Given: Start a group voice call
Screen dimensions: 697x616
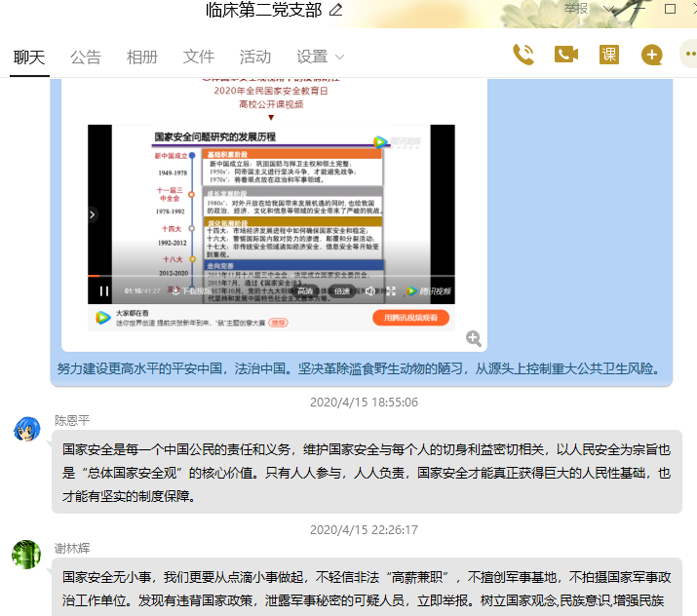Looking at the screenshot, I should 523,55.
